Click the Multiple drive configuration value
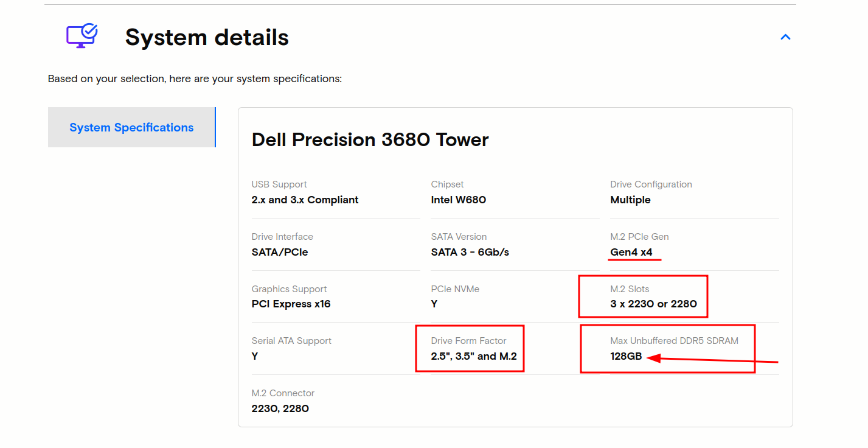This screenshot has width=868, height=448. coord(630,200)
